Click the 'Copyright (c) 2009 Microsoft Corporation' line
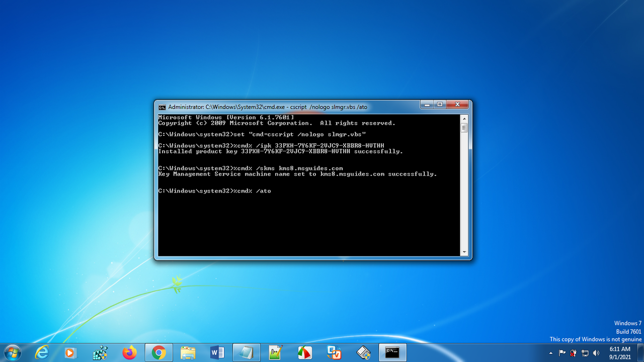 [277, 123]
